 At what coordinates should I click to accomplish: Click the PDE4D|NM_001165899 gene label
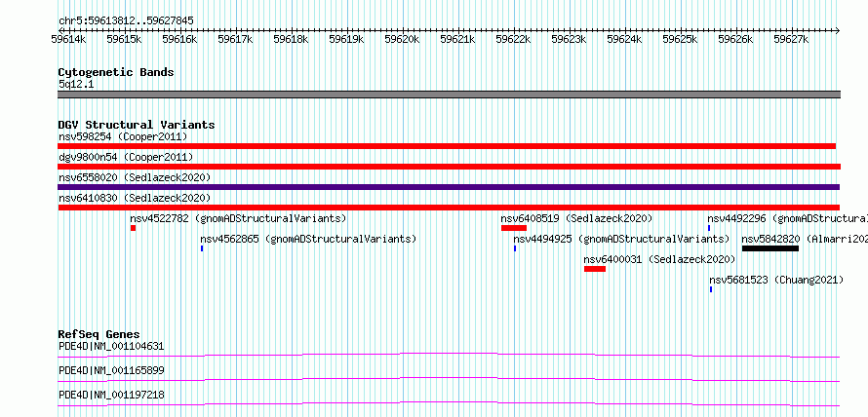pos(111,371)
